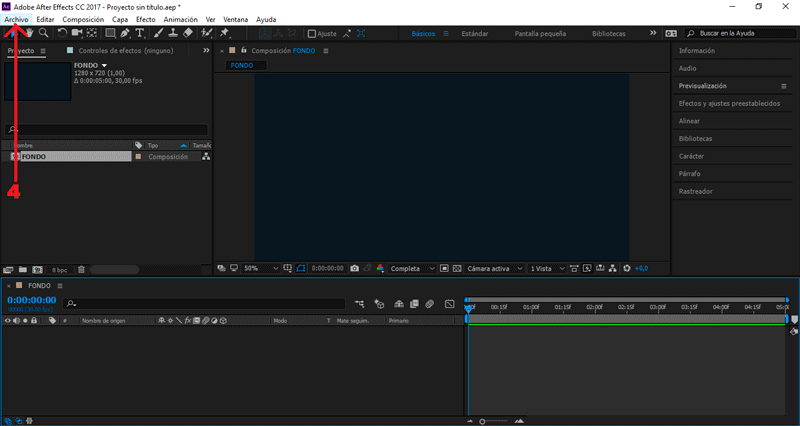This screenshot has height=426, width=800.
Task: Click the Region of Interest icon
Action: pos(444,268)
